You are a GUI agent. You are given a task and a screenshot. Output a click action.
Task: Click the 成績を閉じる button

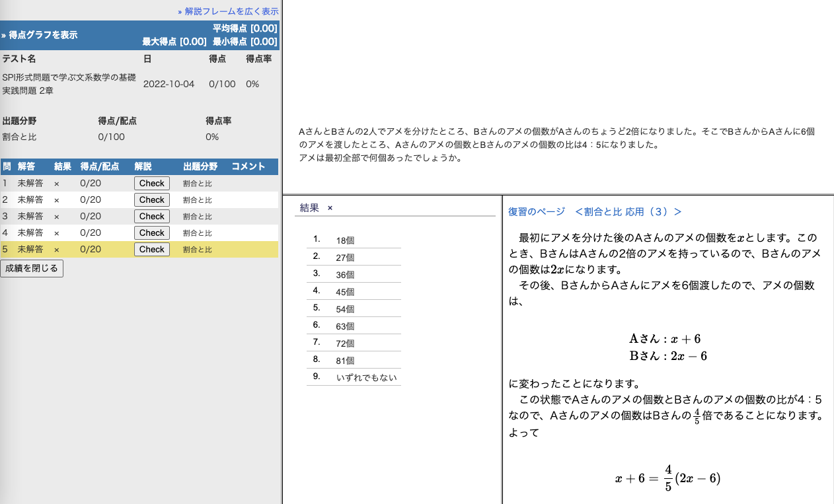pyautogui.click(x=32, y=268)
